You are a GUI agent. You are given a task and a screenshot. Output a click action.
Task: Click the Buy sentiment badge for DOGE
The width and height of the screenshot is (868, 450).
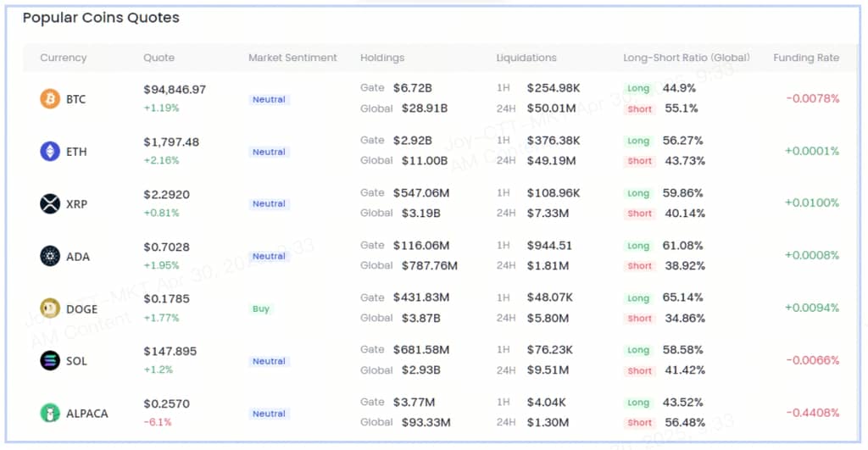pyautogui.click(x=260, y=309)
